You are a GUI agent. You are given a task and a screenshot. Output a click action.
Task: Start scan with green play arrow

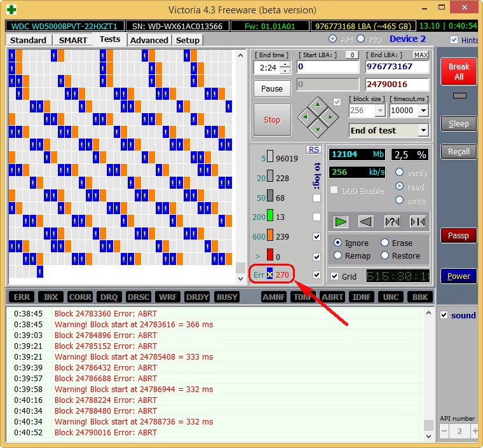pyautogui.click(x=341, y=222)
